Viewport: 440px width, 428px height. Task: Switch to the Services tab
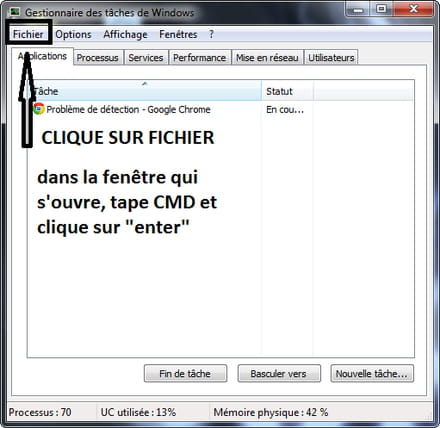click(146, 58)
